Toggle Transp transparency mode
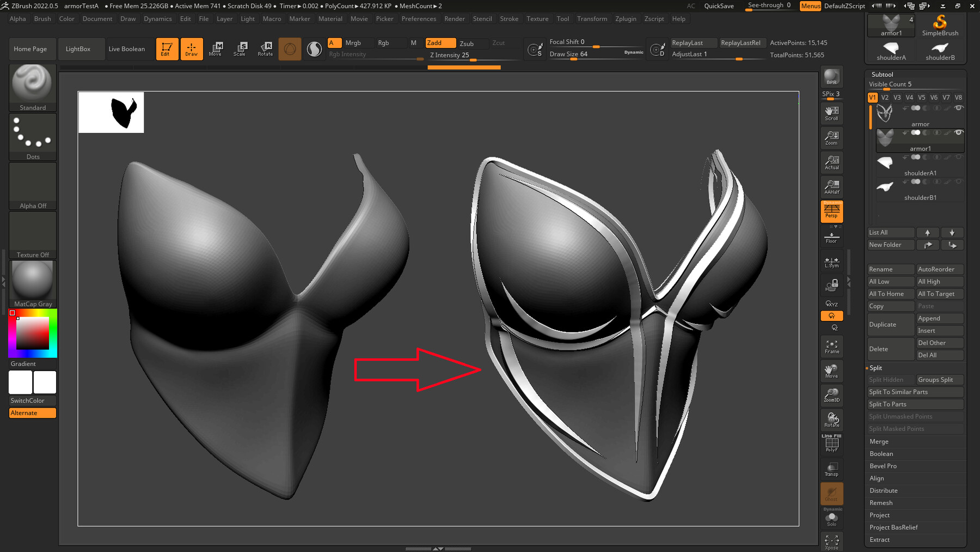This screenshot has width=980, height=552. pos(831,469)
